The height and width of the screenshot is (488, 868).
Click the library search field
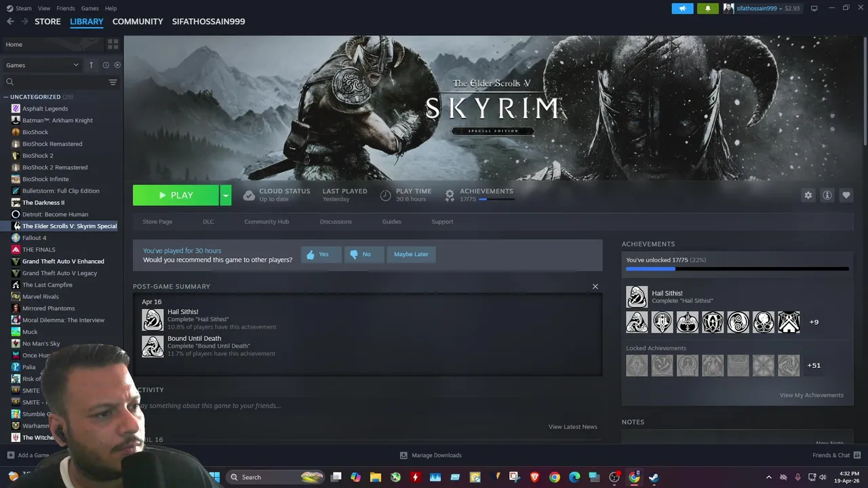[56, 82]
